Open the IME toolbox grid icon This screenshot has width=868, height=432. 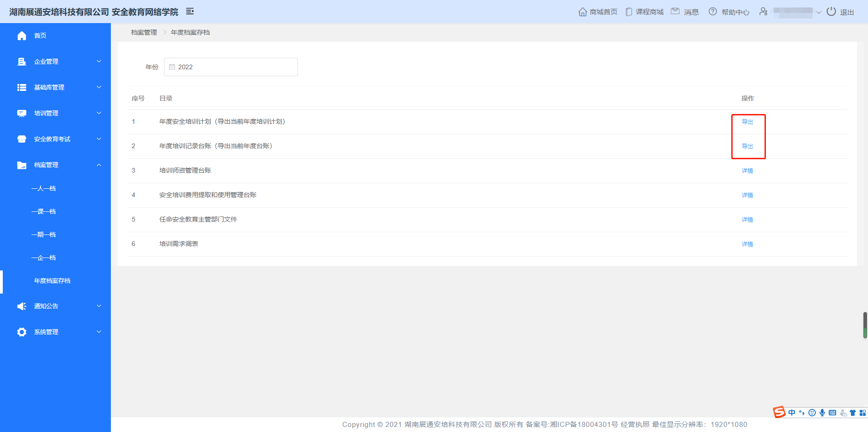[x=862, y=413]
